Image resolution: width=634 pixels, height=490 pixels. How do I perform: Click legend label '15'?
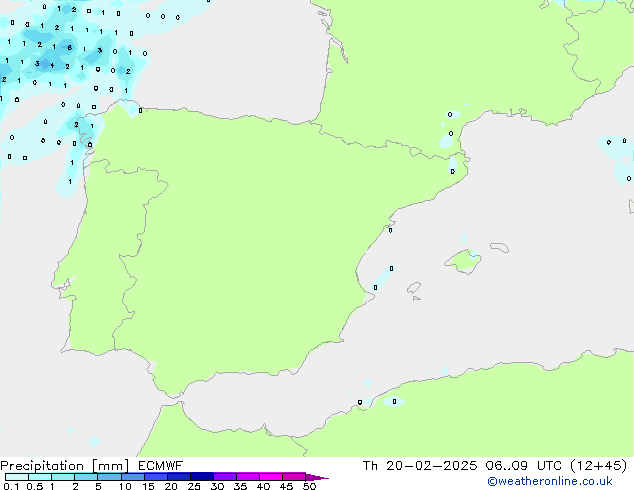click(x=148, y=486)
